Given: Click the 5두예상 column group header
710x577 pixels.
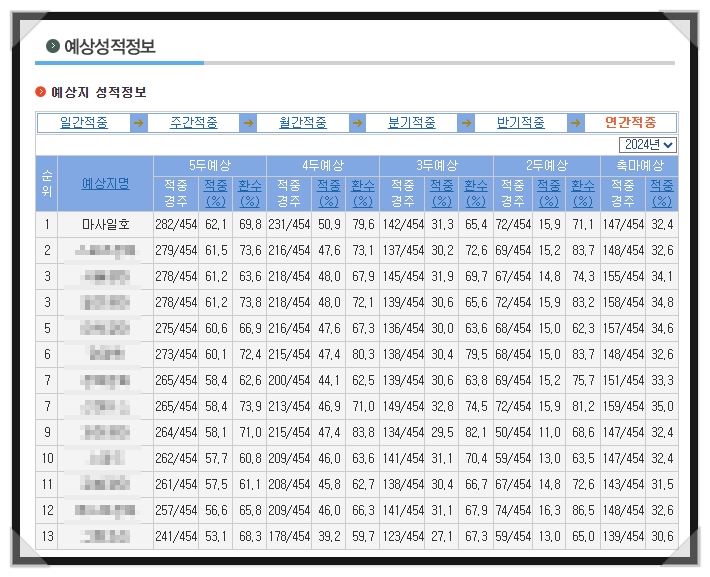Looking at the screenshot, I should (x=210, y=166).
